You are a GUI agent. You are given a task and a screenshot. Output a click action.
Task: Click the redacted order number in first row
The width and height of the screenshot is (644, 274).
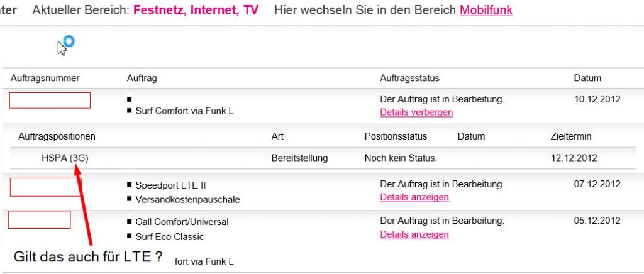point(50,101)
